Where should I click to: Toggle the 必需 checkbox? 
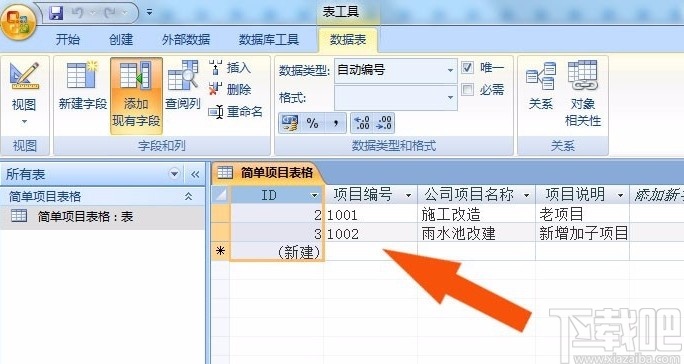coord(467,90)
